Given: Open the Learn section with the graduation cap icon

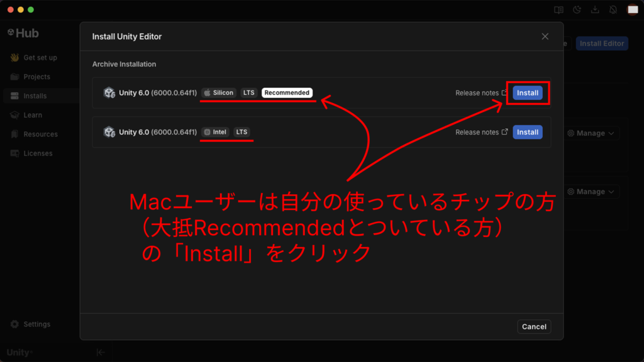Looking at the screenshot, I should click(x=15, y=115).
